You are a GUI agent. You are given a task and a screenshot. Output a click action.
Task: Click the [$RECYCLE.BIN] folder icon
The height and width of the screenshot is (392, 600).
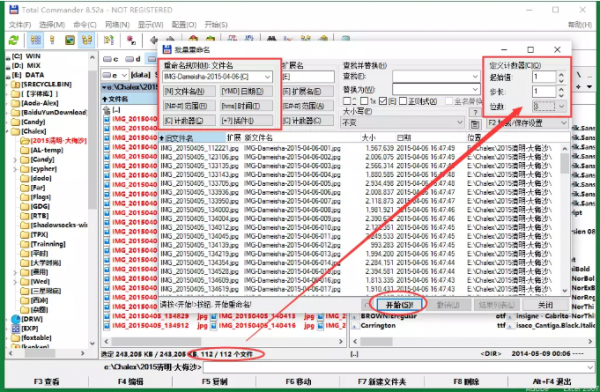pyautogui.click(x=16, y=84)
